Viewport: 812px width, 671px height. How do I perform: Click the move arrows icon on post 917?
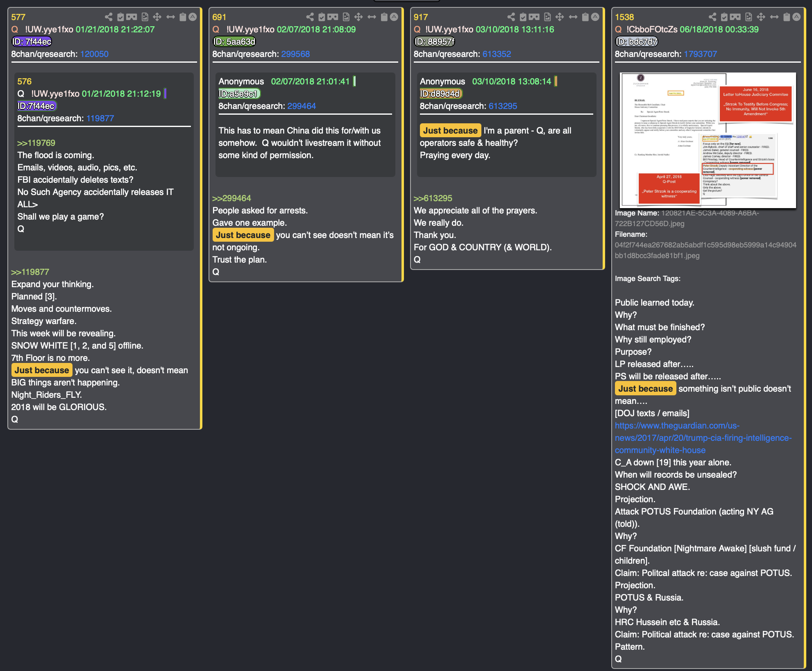pyautogui.click(x=560, y=17)
